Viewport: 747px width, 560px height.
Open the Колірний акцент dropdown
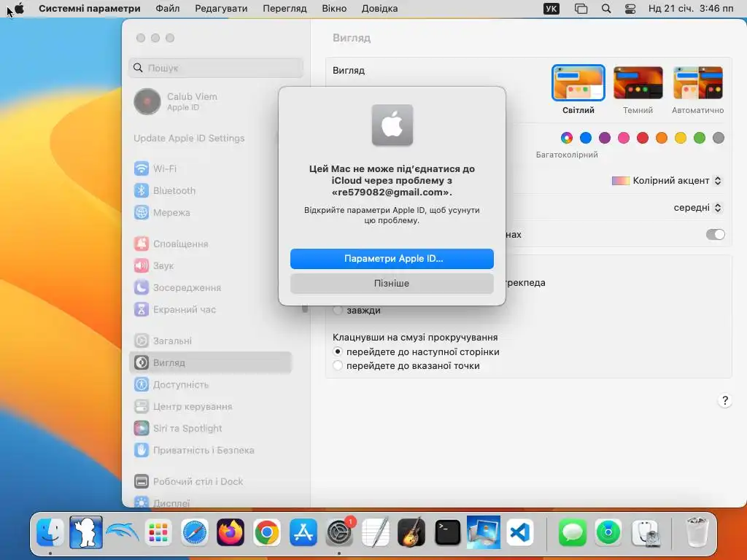667,181
